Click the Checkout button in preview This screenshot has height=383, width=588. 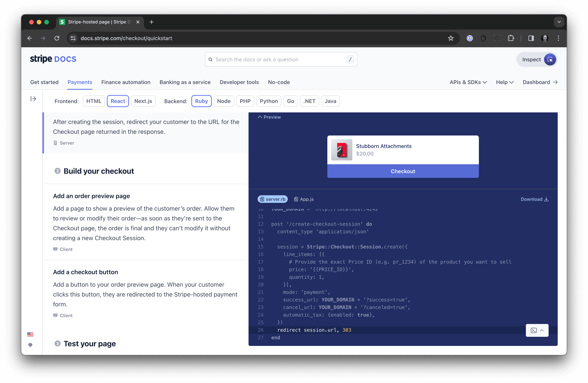click(403, 171)
